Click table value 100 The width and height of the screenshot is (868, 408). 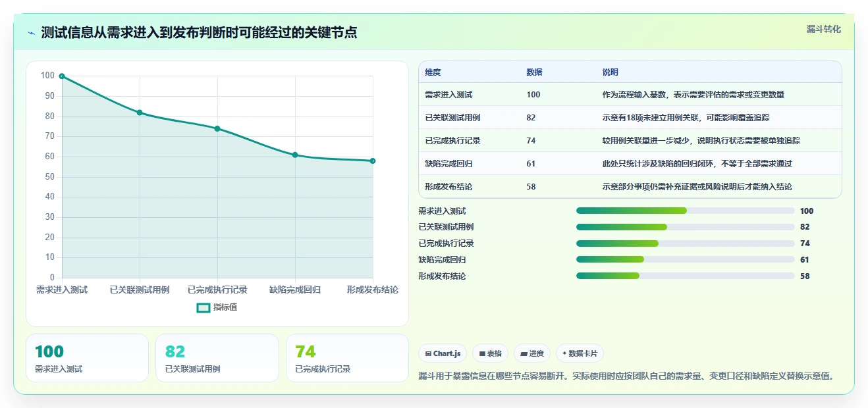[533, 95]
